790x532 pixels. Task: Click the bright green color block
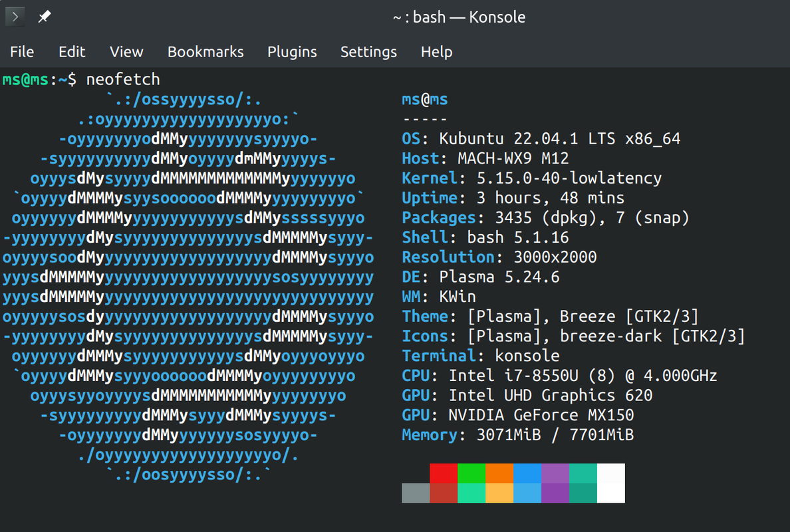471,473
